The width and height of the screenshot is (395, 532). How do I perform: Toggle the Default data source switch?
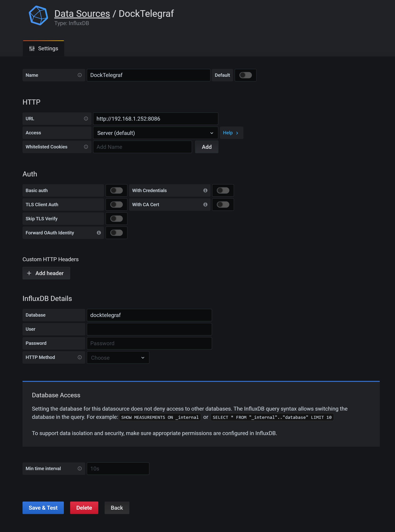245,75
